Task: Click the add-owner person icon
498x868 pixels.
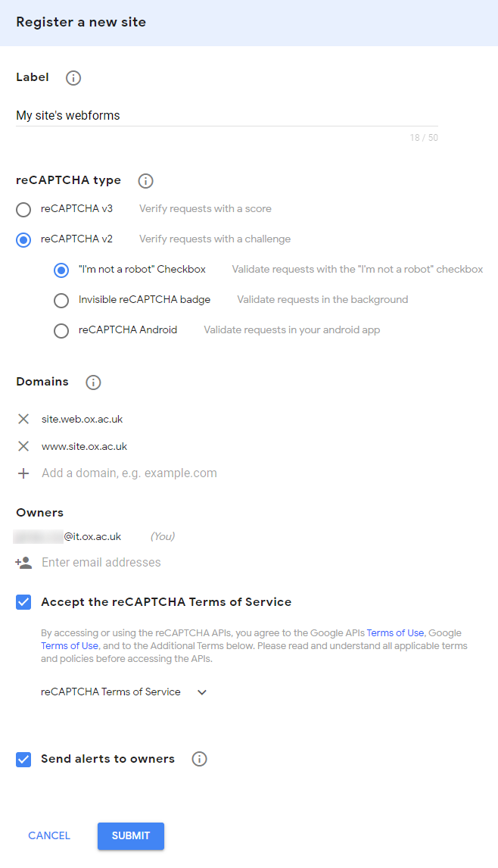Action: click(23, 563)
